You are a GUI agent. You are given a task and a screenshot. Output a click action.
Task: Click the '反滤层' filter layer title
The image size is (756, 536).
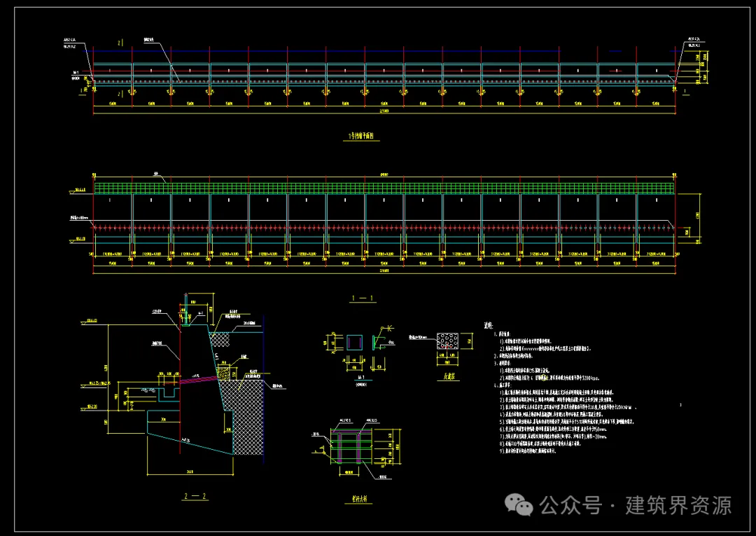(x=449, y=377)
